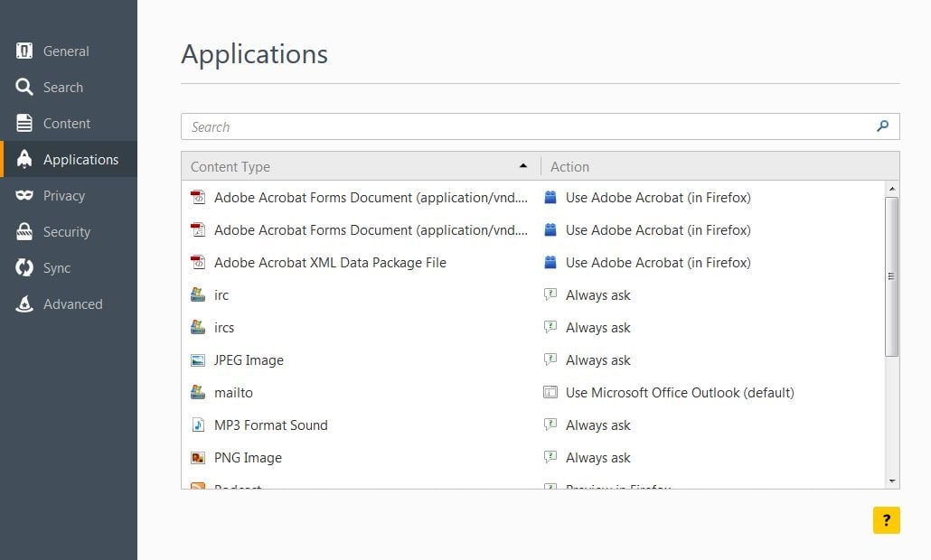Open Use Adobe Acrobat action for XML Data Package

click(x=658, y=262)
